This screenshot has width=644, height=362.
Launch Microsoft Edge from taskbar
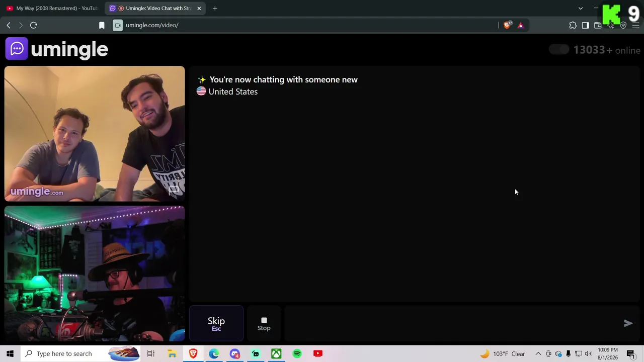214,353
